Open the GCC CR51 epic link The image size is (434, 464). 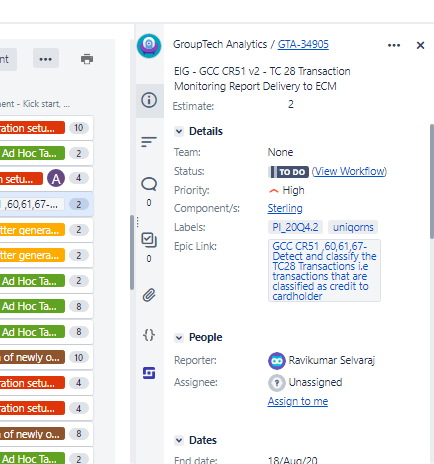pos(324,271)
